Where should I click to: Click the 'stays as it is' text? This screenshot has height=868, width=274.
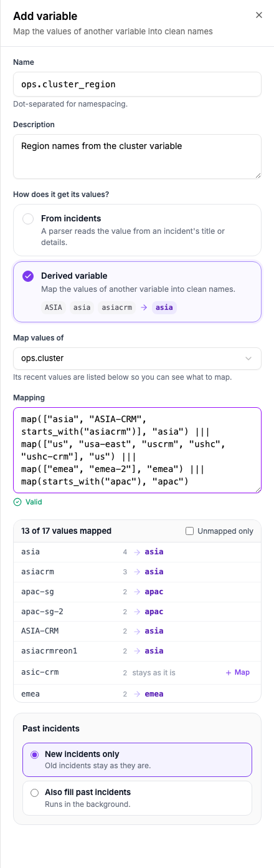153,672
